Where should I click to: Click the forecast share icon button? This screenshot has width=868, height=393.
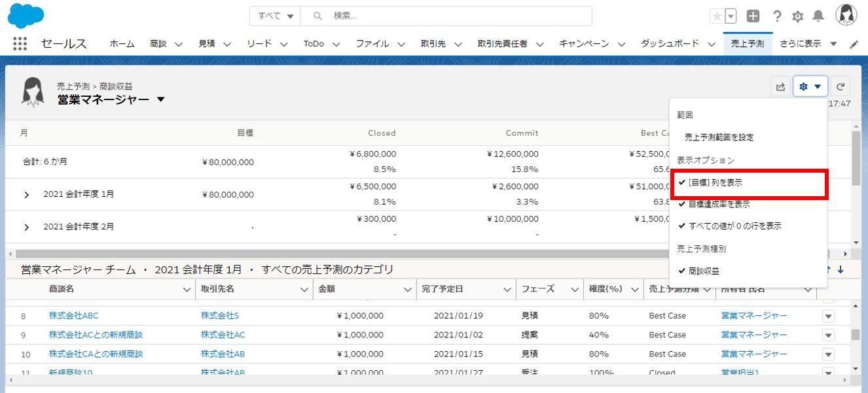point(780,86)
